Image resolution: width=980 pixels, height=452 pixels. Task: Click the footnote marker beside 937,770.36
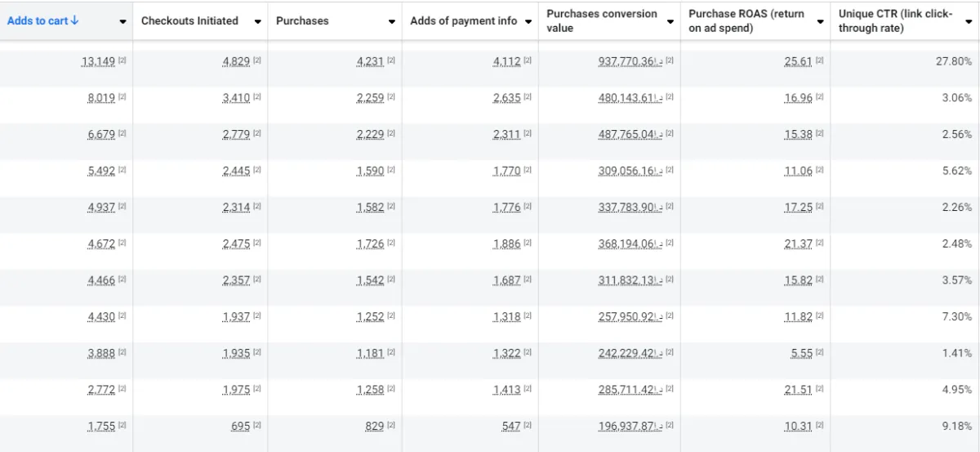[x=670, y=61]
